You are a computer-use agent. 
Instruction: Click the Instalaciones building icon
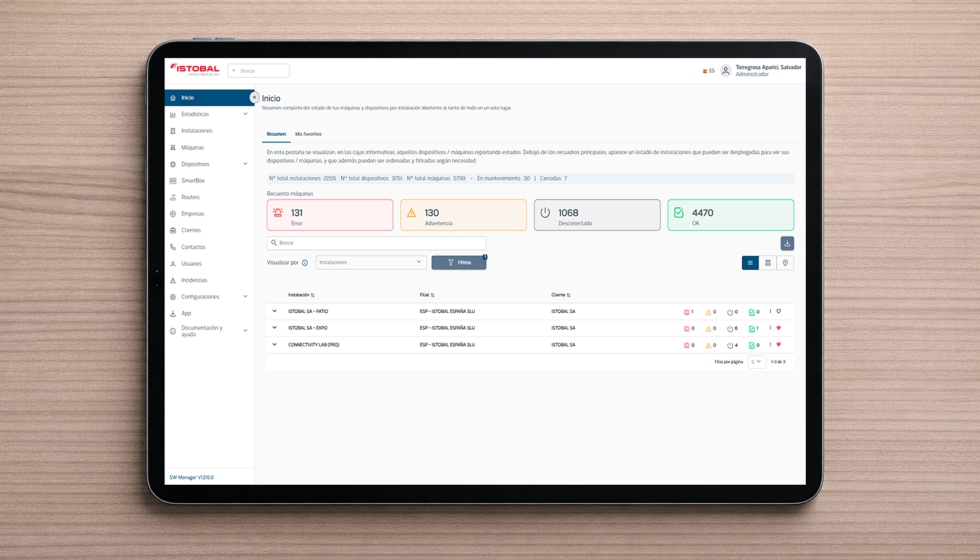(173, 131)
